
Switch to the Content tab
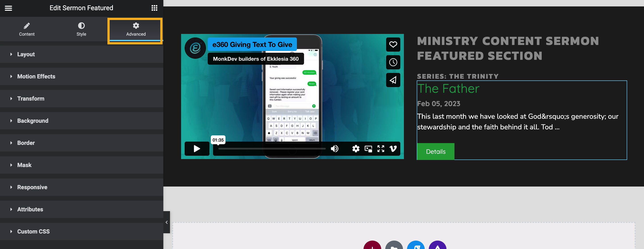click(27, 29)
